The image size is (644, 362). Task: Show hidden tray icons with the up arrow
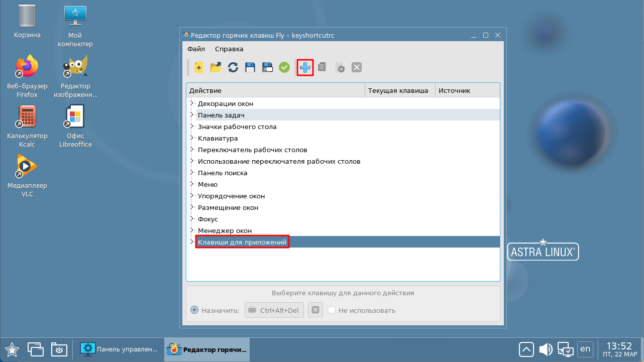click(526, 349)
